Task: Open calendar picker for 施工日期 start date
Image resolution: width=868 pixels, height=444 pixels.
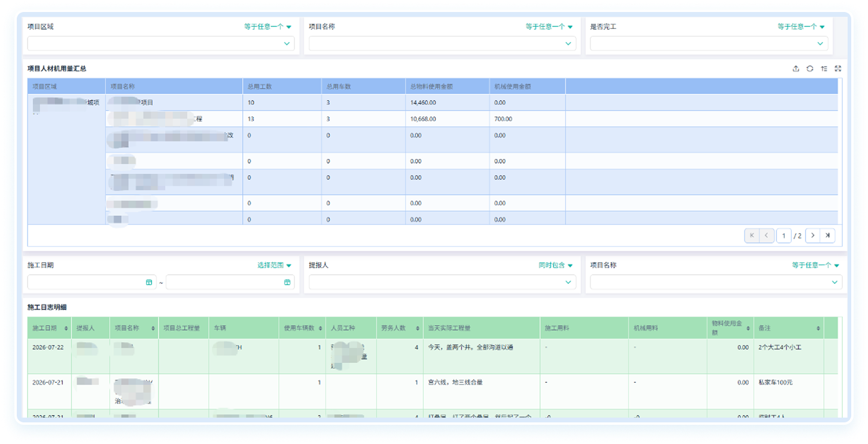Action: [149, 282]
